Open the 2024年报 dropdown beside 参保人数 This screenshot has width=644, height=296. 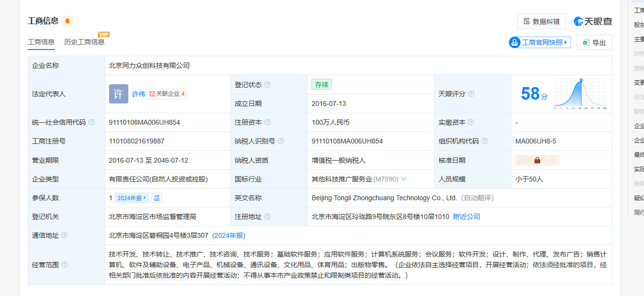point(132,198)
